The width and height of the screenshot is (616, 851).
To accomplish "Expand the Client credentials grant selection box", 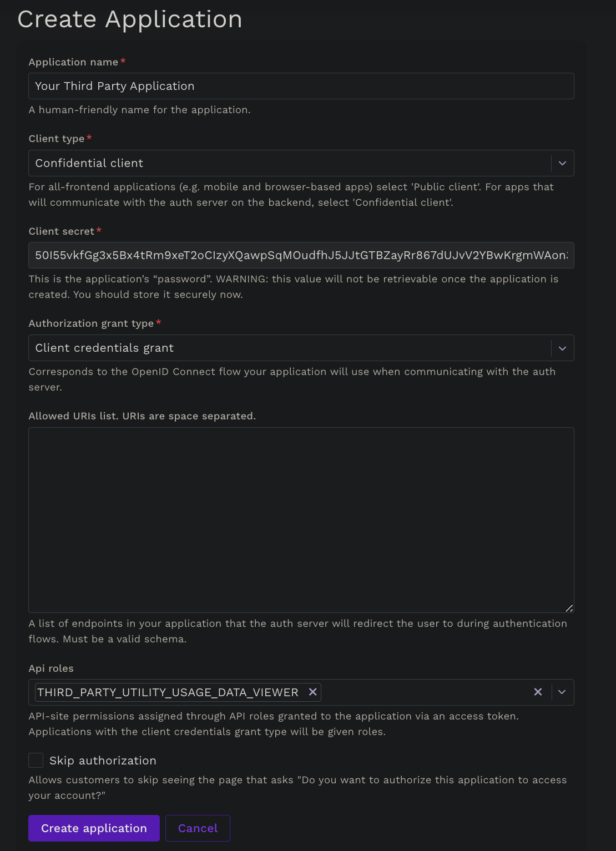I will (289, 348).
